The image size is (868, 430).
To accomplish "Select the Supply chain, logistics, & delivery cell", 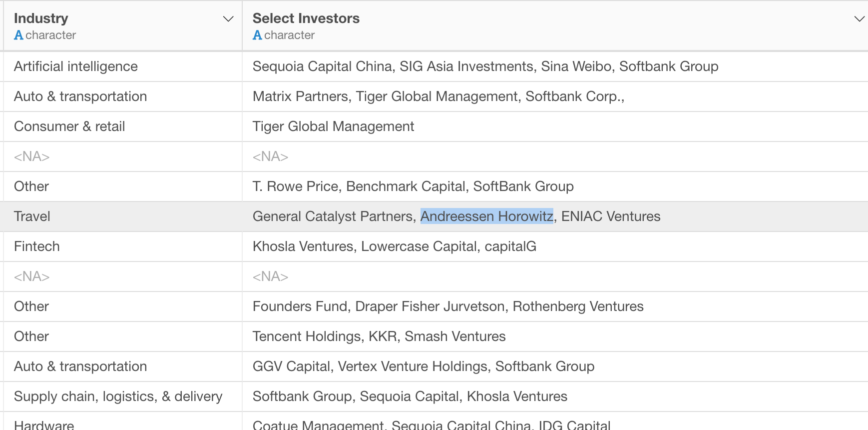I will pyautogui.click(x=122, y=396).
